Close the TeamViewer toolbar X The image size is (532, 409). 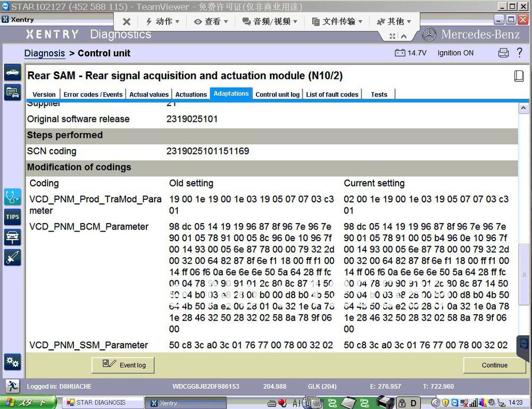point(127,22)
